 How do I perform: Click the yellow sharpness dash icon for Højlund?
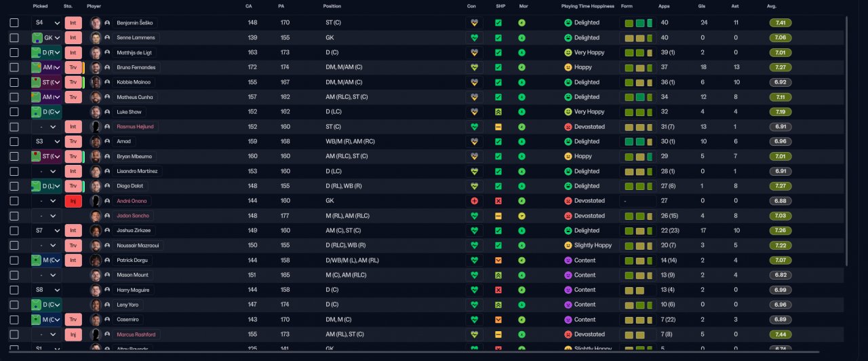click(498, 127)
